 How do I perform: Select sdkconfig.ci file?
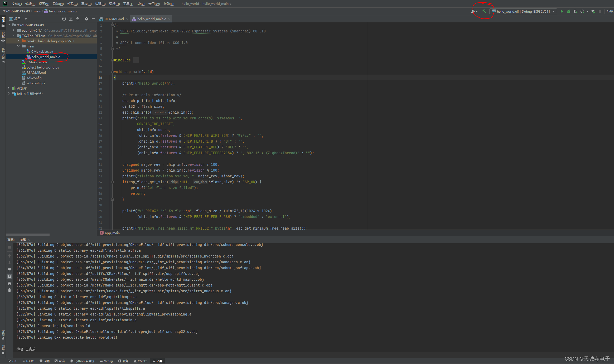pyautogui.click(x=36, y=83)
